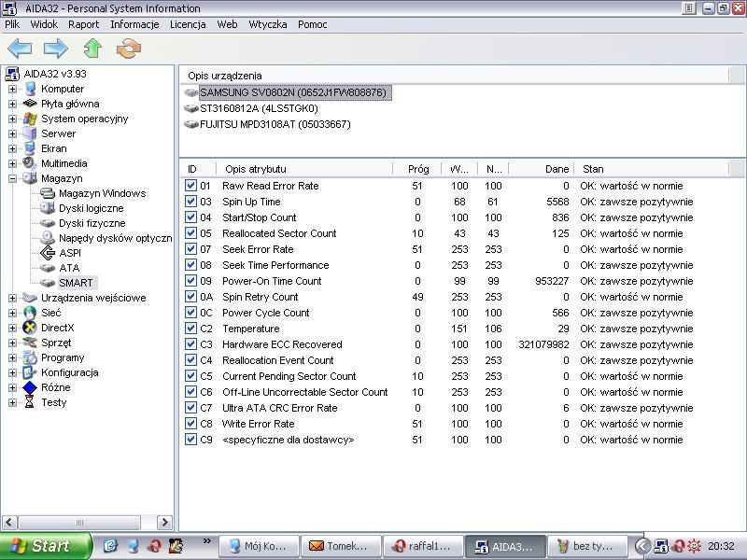Screen dimensions: 747x560
Task: Switch to the Tomek... taskbar window
Action: pyautogui.click(x=341, y=546)
